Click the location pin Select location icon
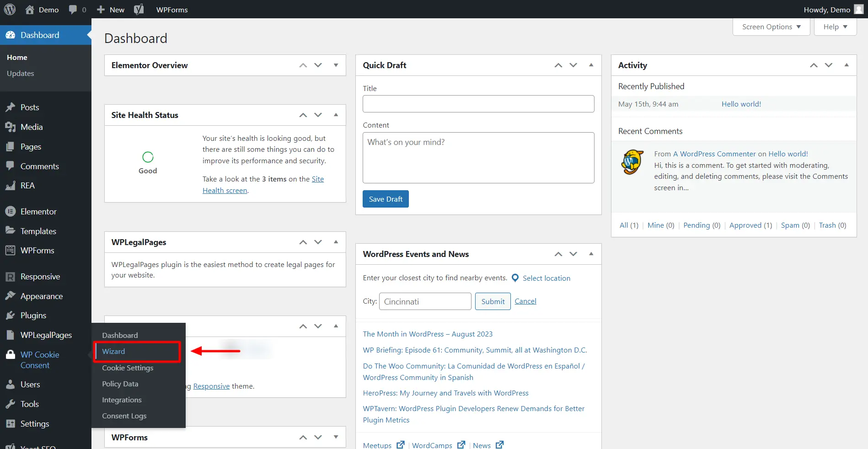Image resolution: width=868 pixels, height=449 pixels. (x=515, y=278)
